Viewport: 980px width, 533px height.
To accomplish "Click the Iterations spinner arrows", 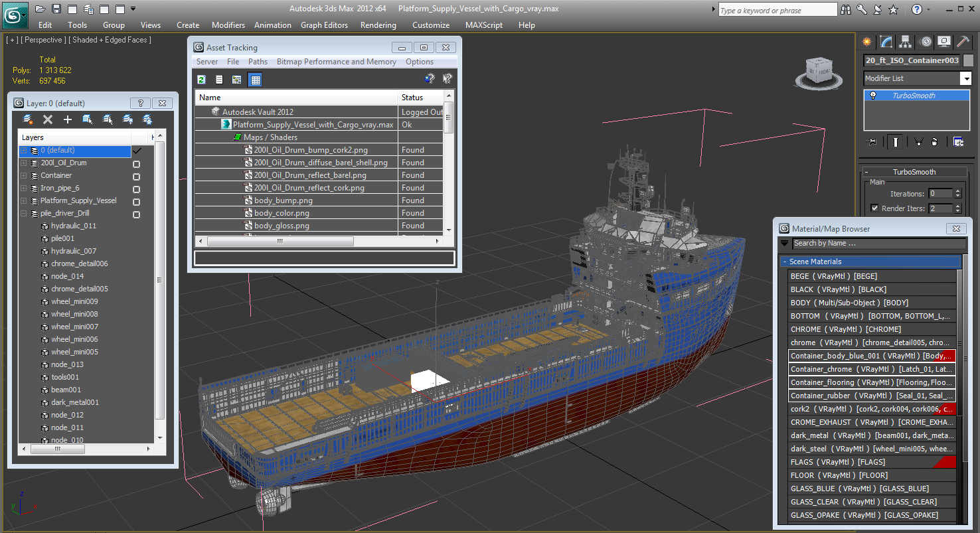I will coord(957,194).
